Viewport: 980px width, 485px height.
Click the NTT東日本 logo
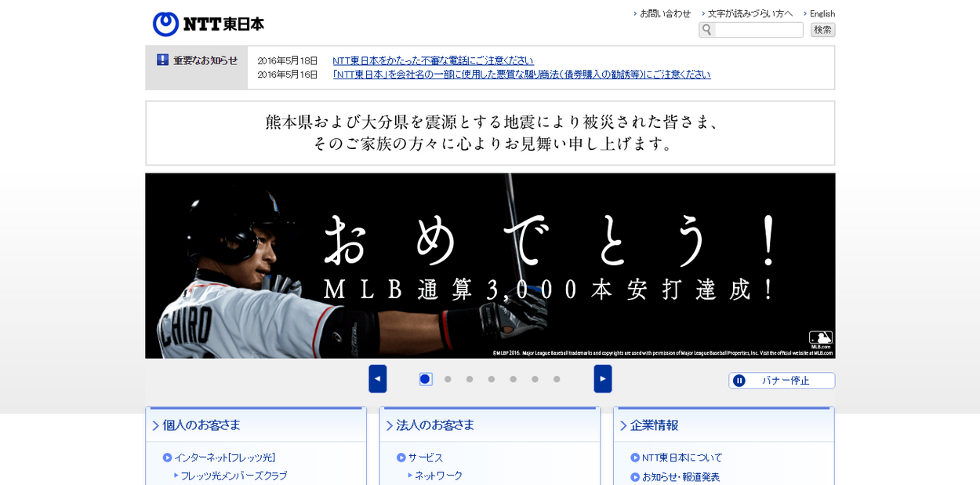tap(209, 24)
